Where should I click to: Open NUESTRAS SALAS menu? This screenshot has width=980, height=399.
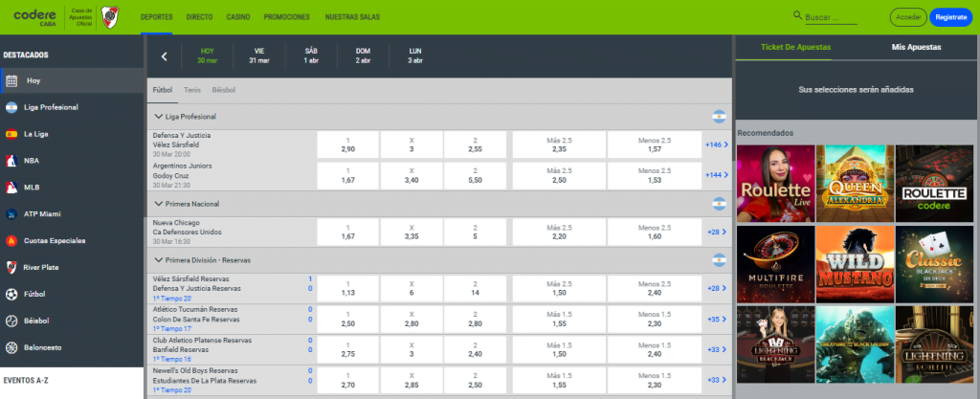(352, 17)
